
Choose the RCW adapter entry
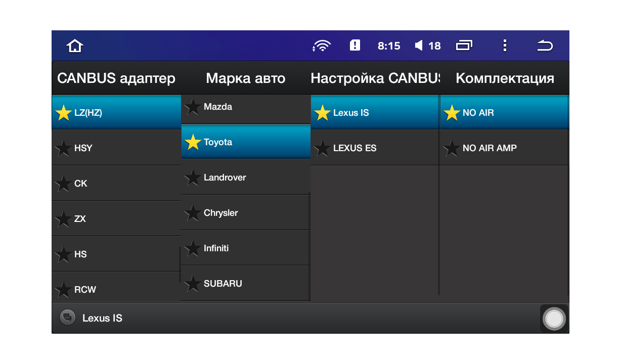116,287
